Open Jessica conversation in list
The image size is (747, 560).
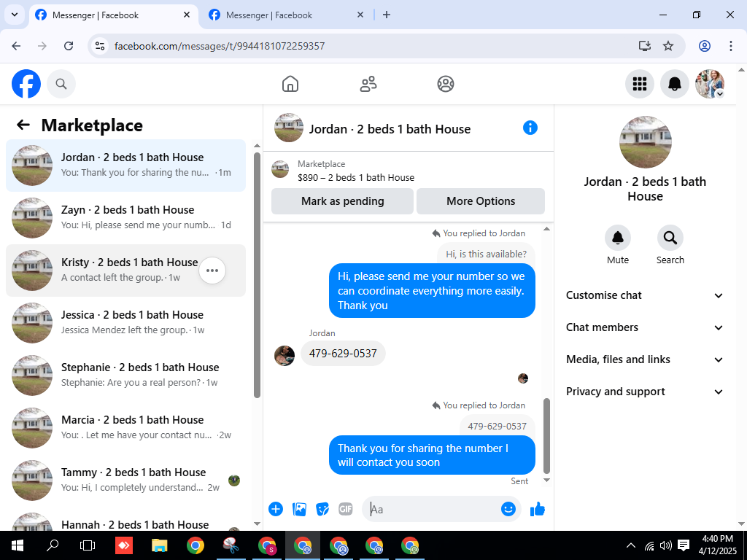click(x=125, y=323)
